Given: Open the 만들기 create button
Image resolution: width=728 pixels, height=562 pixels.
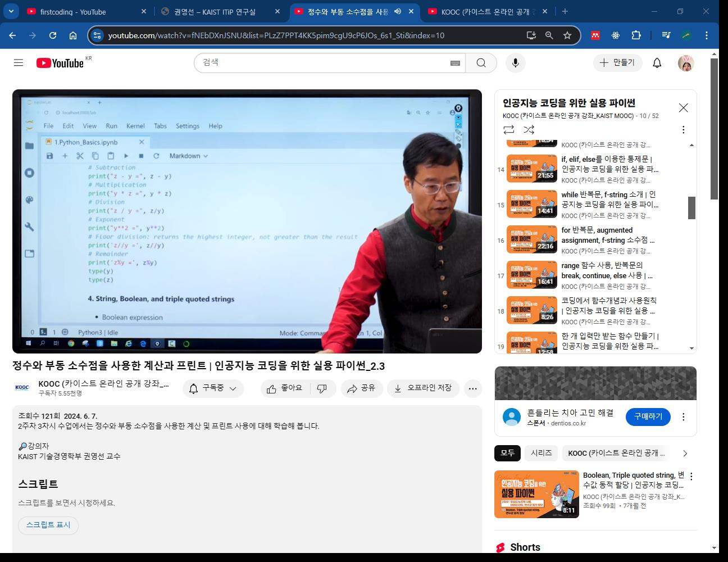Looking at the screenshot, I should [x=617, y=62].
